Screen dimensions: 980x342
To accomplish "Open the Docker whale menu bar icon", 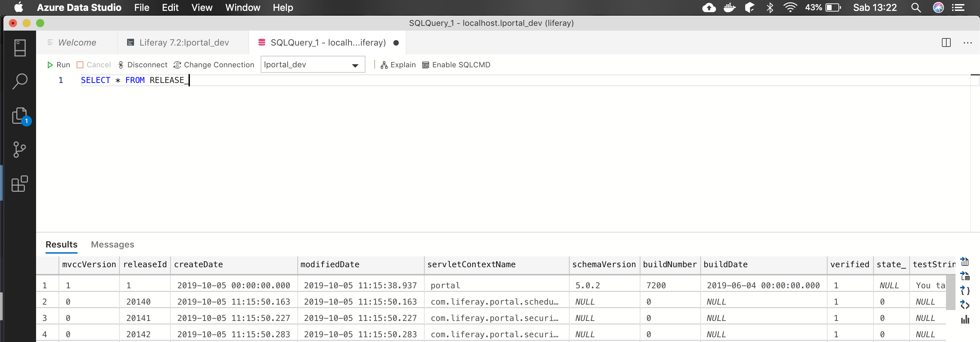I will 729,7.
